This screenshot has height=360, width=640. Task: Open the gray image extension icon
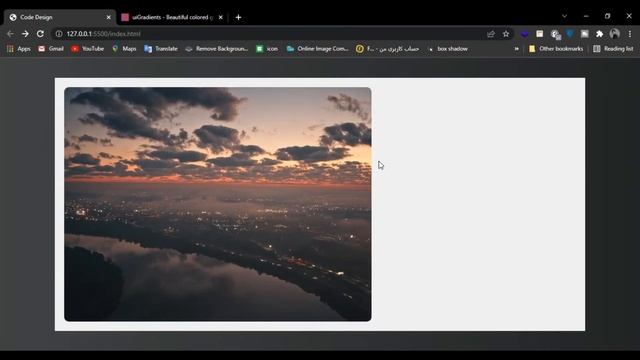coord(584,34)
